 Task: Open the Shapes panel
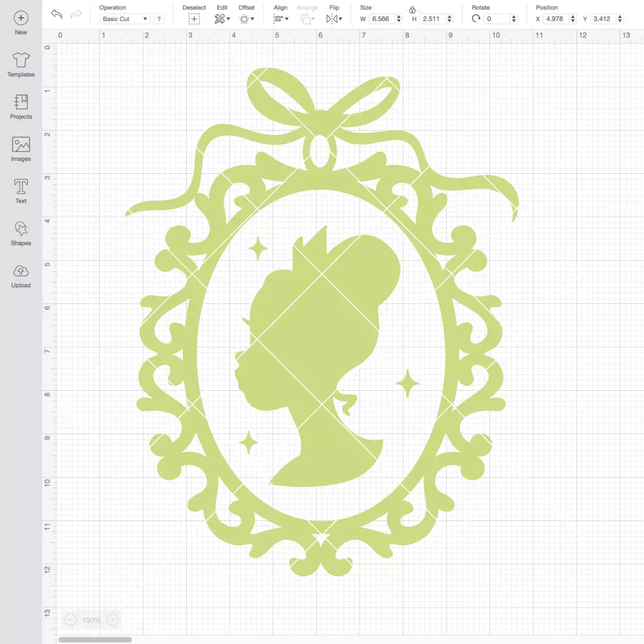coord(21,233)
